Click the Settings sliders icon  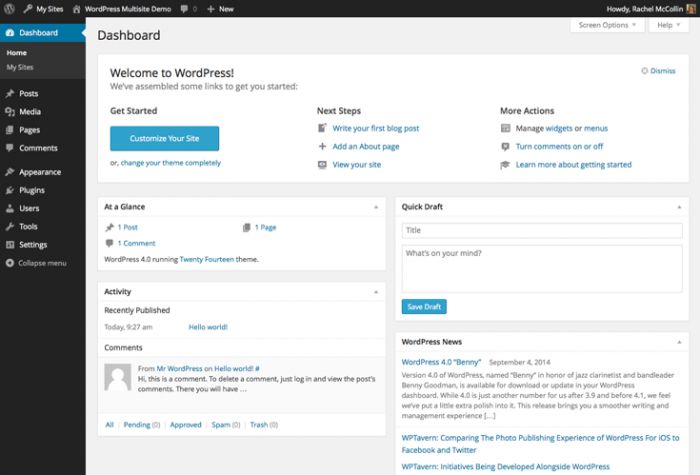pyautogui.click(x=10, y=245)
